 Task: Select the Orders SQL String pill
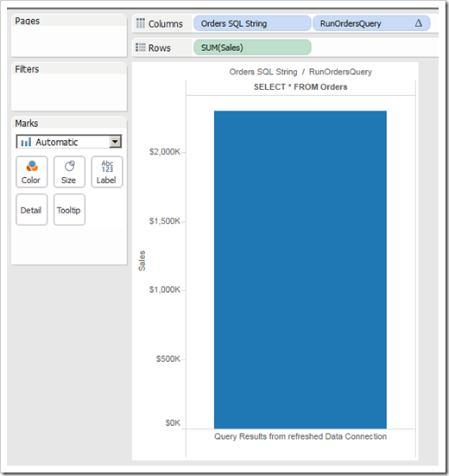tap(252, 23)
